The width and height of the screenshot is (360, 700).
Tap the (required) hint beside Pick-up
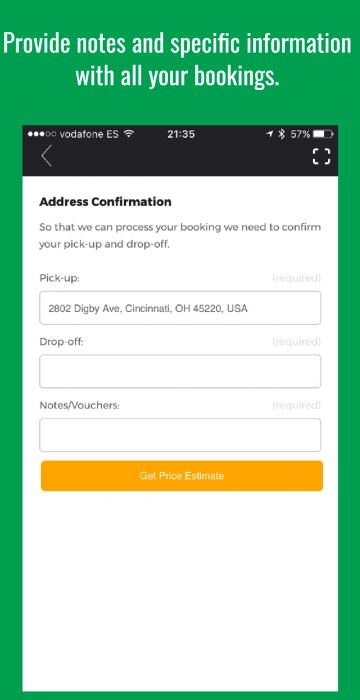click(297, 279)
